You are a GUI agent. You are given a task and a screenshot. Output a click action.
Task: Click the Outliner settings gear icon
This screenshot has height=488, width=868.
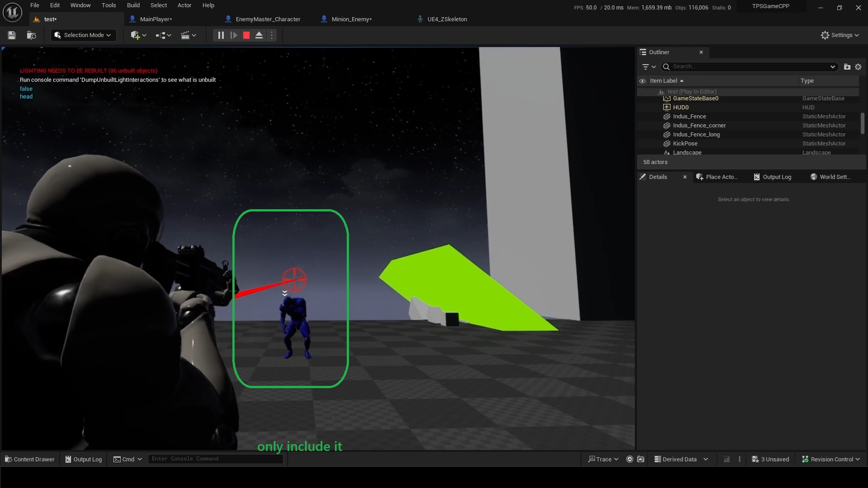[858, 66]
